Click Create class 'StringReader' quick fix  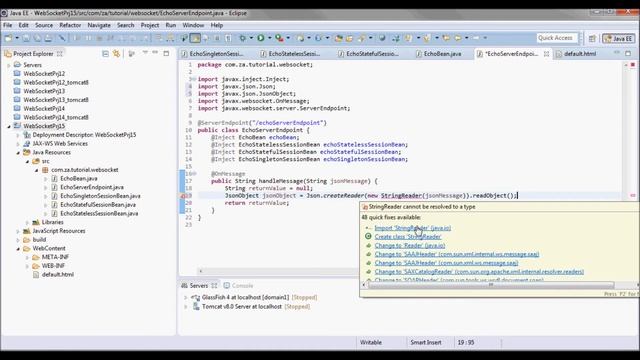point(408,237)
